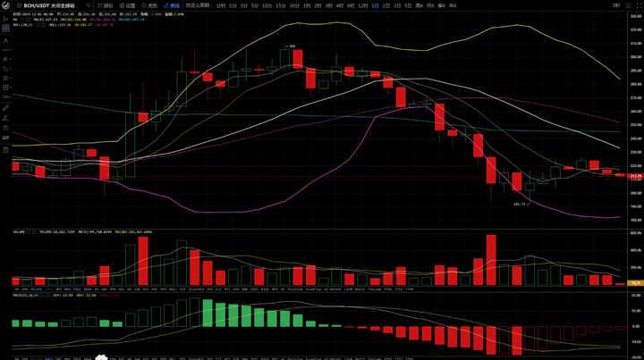Toggle first small box beside MA legend
644x360 pixels.
(22, 20)
